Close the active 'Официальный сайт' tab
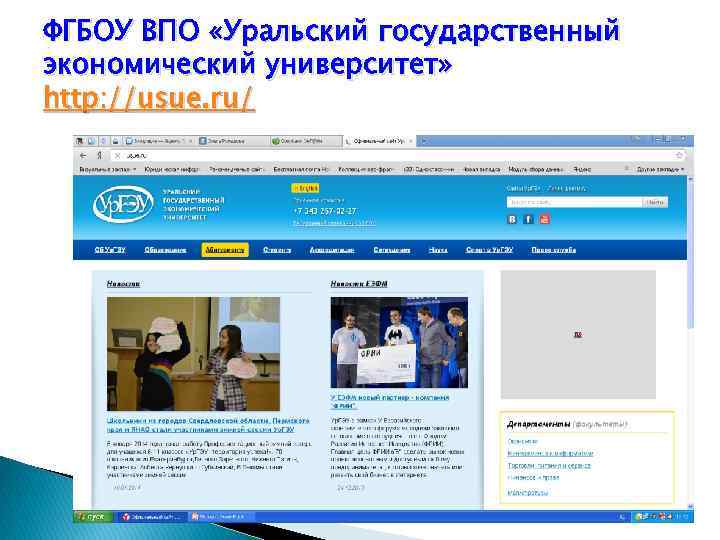This screenshot has width=720, height=540. tap(411, 141)
